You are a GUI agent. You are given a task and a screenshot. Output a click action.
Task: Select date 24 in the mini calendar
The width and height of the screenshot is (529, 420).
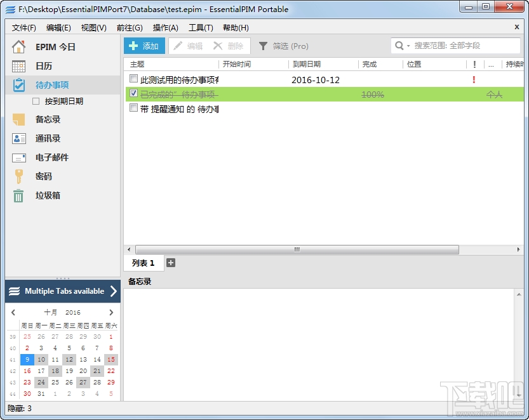41,383
